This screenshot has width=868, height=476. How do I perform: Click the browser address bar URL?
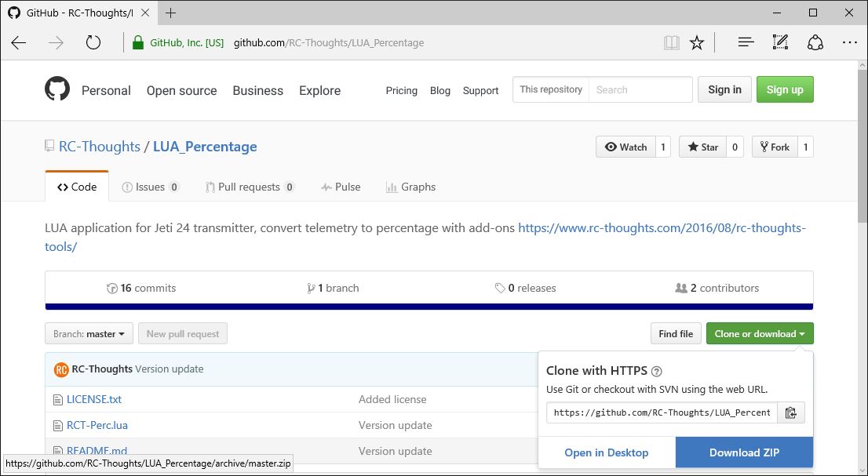(329, 42)
